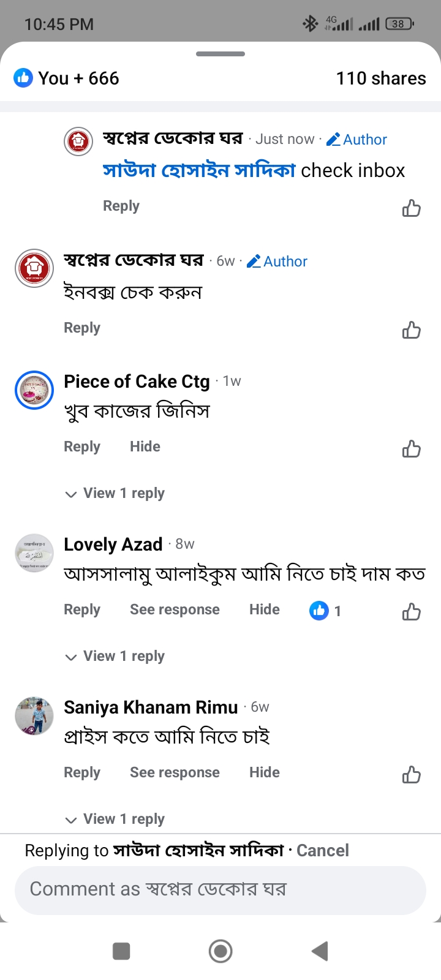Image resolution: width=441 pixels, height=980 pixels.
Task: Open the post reactions list "You + 666"
Action: [66, 78]
